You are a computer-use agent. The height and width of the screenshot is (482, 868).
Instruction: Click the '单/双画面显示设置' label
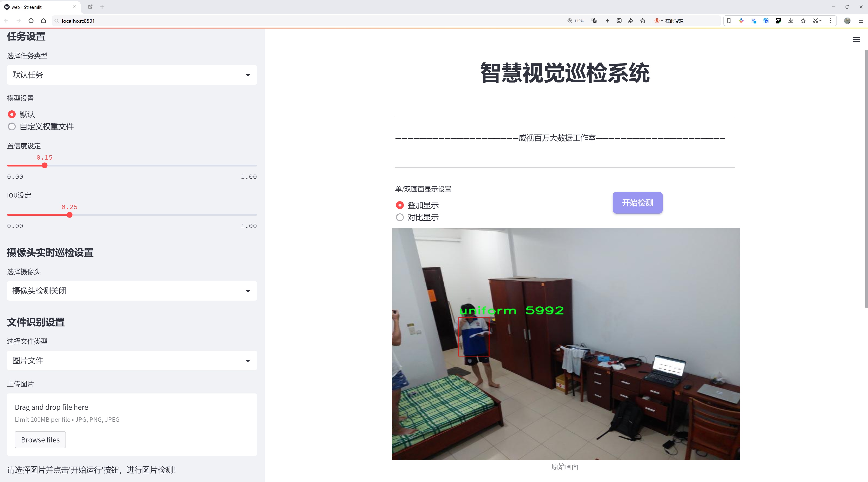tap(423, 189)
